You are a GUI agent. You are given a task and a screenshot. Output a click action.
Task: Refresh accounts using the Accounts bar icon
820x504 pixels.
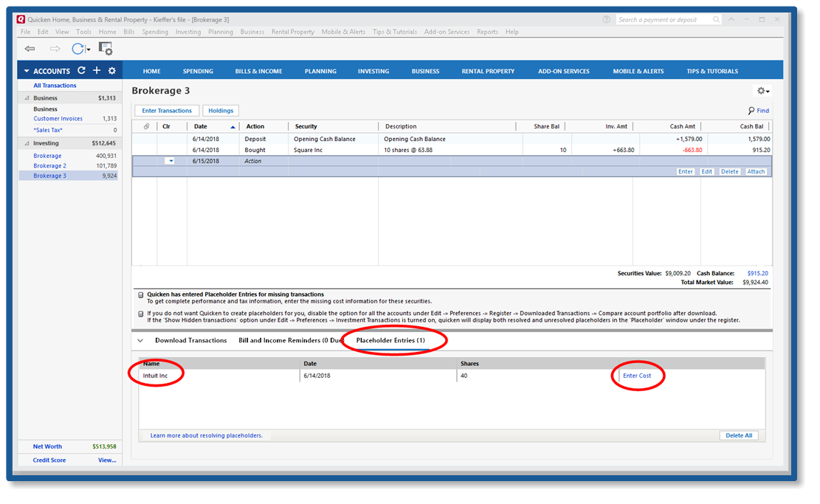(x=81, y=71)
